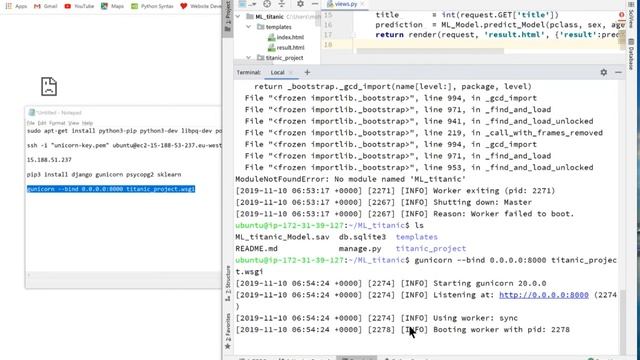Click the sudo apt-get install line in Notepad

pyautogui.click(x=124, y=131)
